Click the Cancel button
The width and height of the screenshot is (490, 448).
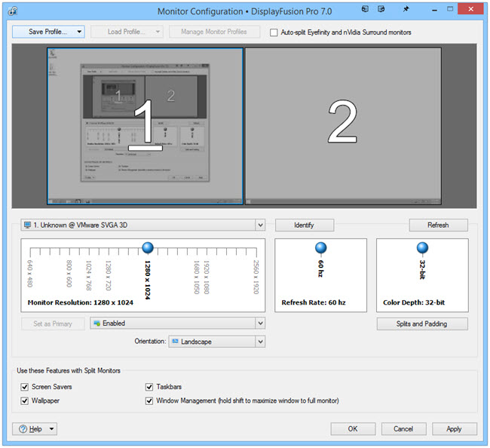coord(403,429)
